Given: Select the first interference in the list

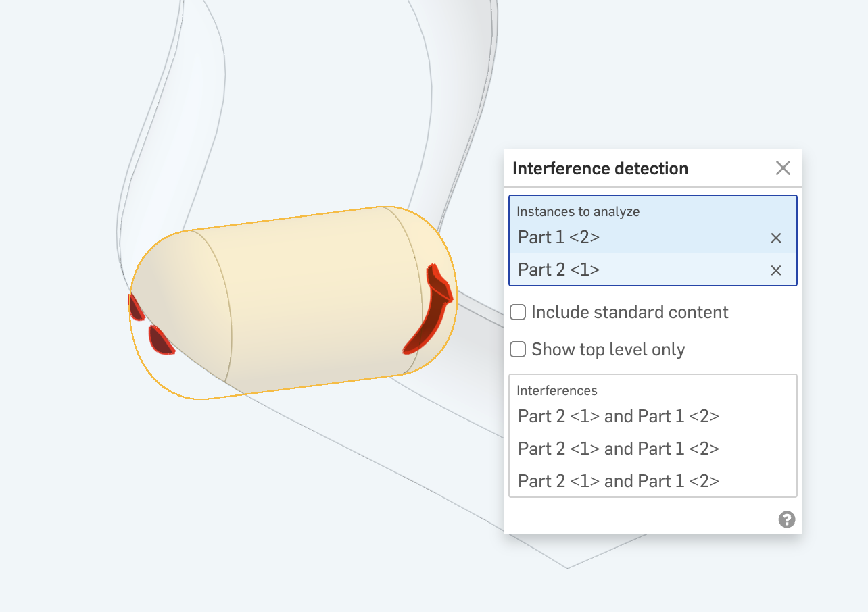Looking at the screenshot, I should (618, 416).
